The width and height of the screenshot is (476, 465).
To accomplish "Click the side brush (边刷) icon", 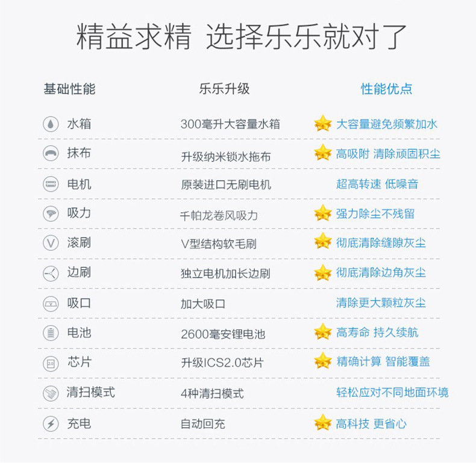I will pos(51,273).
